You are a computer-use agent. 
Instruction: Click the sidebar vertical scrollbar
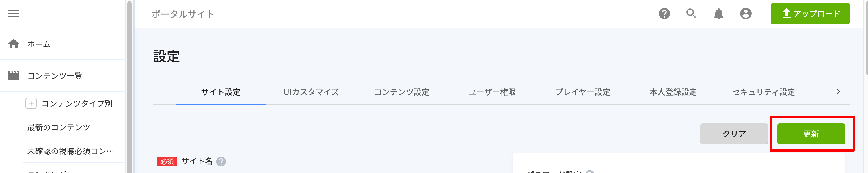[129, 86]
